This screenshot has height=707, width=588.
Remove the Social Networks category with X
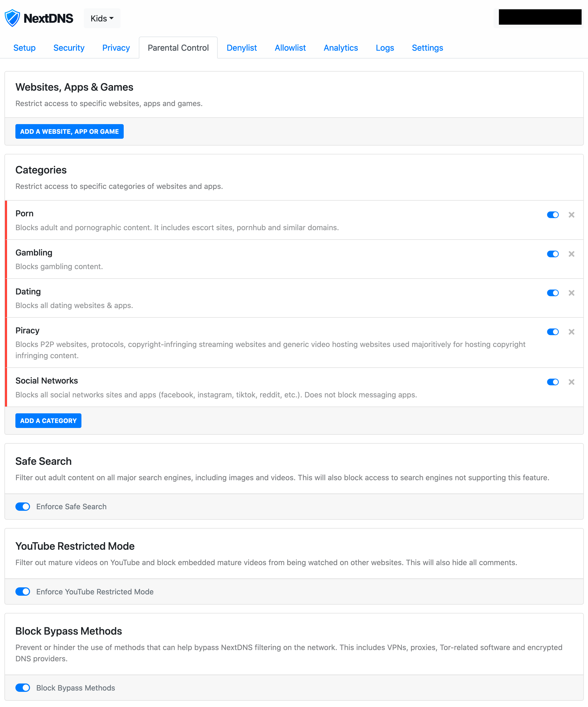571,382
